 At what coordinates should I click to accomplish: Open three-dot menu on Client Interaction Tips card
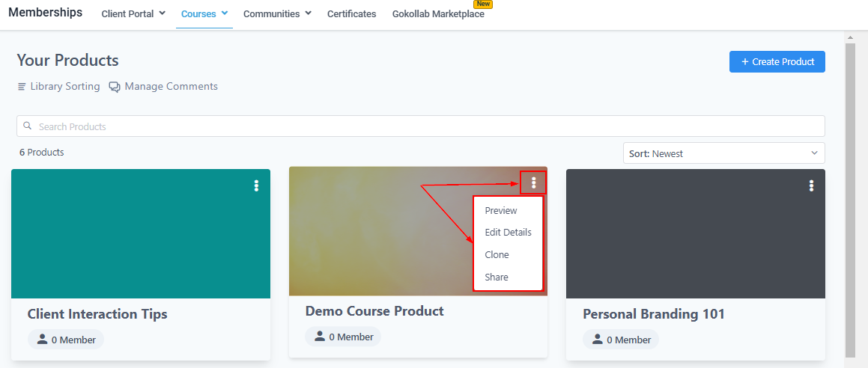click(x=256, y=185)
